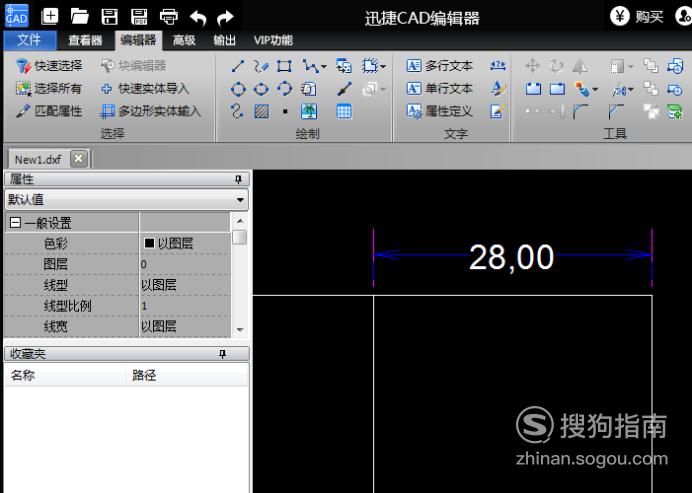Select the Polyline drawing tool
692x493 pixels.
point(310,66)
